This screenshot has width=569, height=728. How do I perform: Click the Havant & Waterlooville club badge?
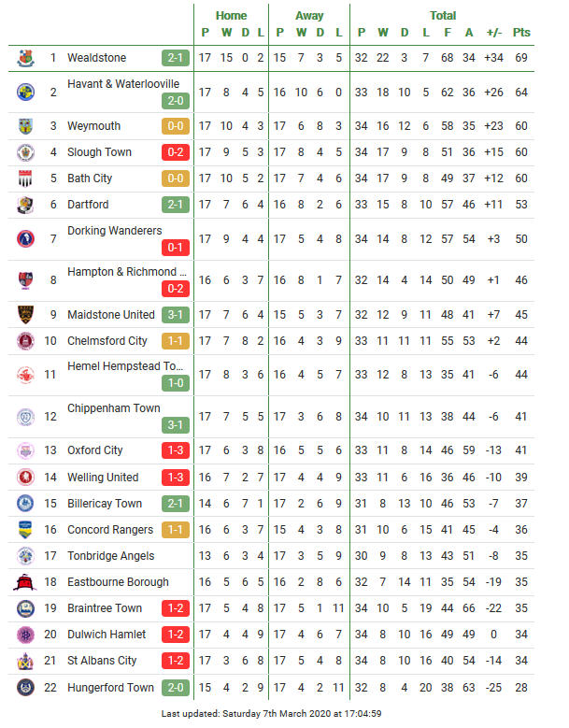pyautogui.click(x=25, y=92)
